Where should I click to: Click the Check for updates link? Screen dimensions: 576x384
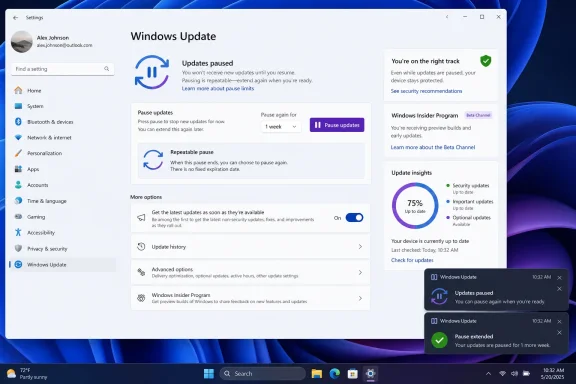(x=412, y=260)
